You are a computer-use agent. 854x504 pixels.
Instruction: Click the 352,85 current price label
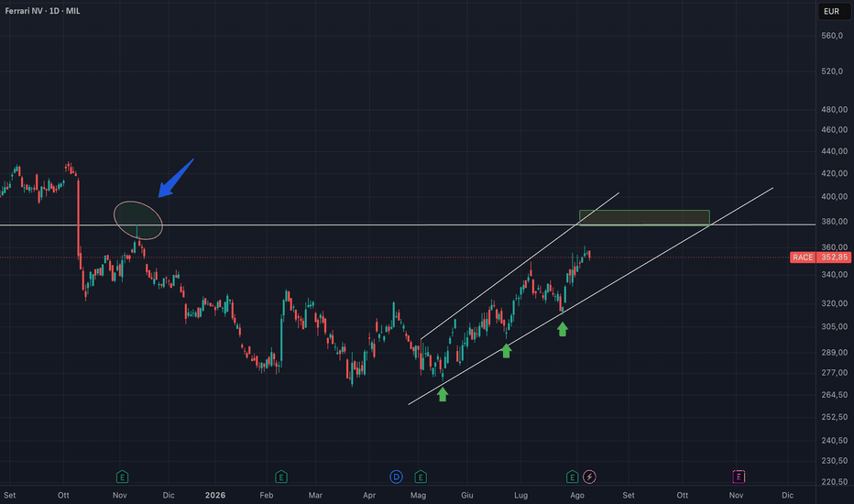(834, 257)
